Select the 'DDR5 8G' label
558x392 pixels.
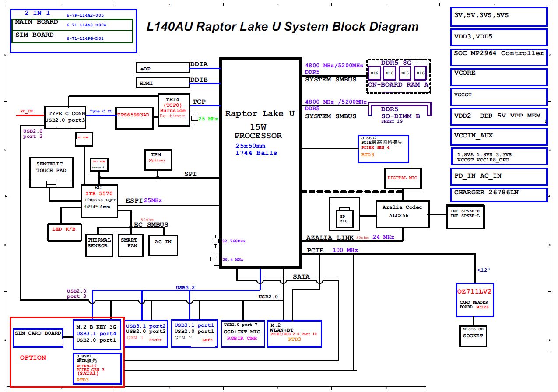(396, 63)
